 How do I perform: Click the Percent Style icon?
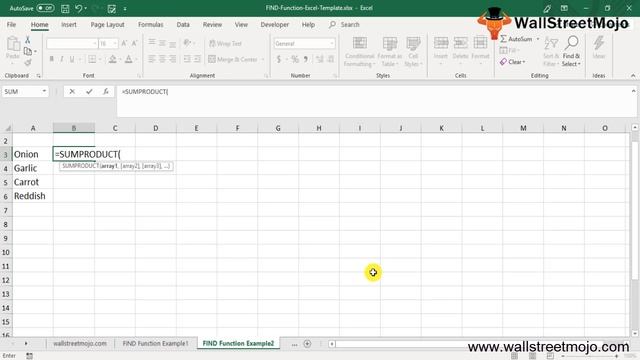(x=295, y=60)
